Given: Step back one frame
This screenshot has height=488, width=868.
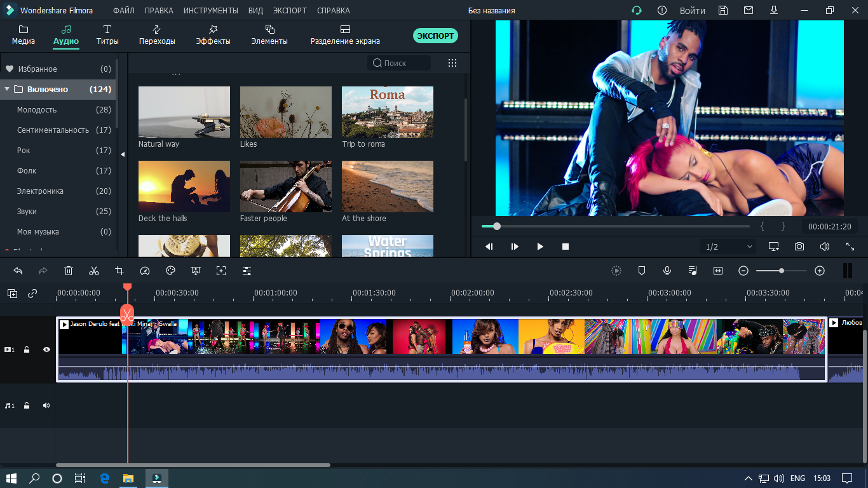Looking at the screenshot, I should (489, 247).
